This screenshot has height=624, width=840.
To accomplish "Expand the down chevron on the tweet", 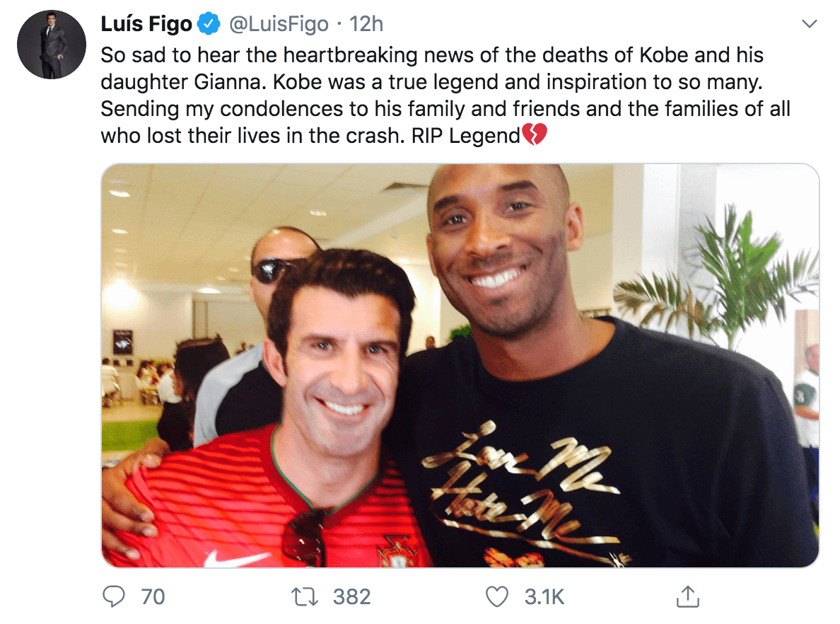I will click(x=810, y=23).
